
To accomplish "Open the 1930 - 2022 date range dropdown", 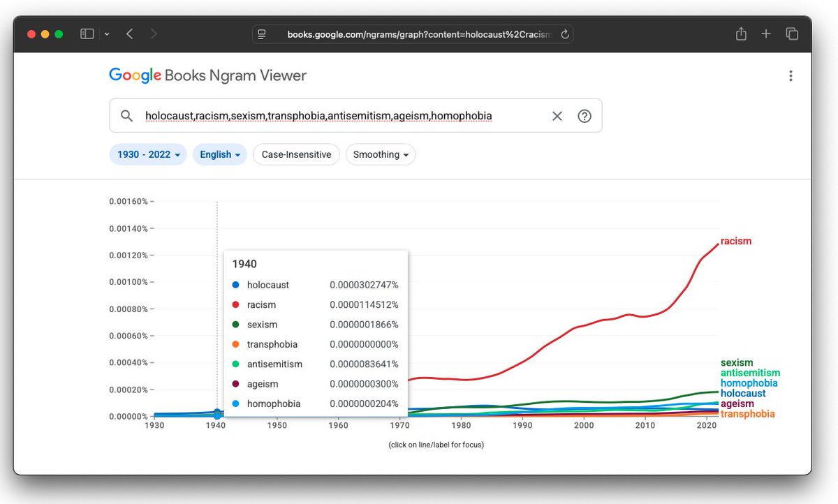I will (x=148, y=154).
